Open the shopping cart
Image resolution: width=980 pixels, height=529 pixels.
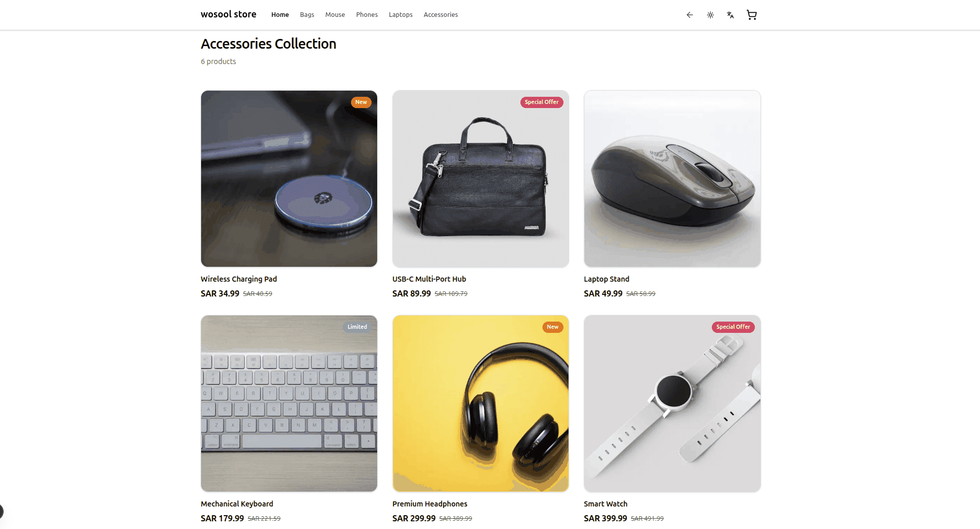click(x=752, y=15)
